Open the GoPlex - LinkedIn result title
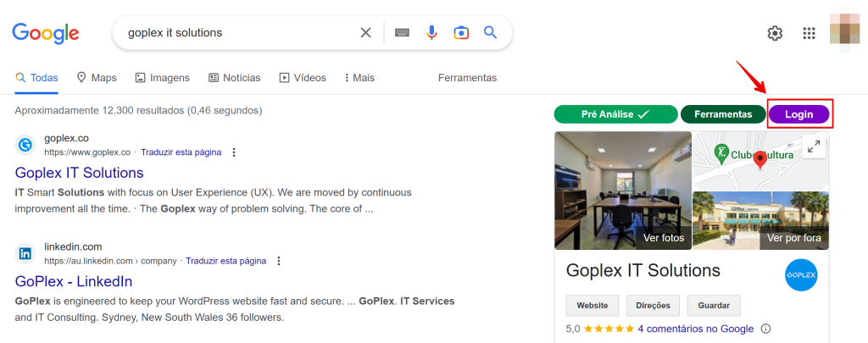Screen dimensions: 868x343 (x=74, y=281)
